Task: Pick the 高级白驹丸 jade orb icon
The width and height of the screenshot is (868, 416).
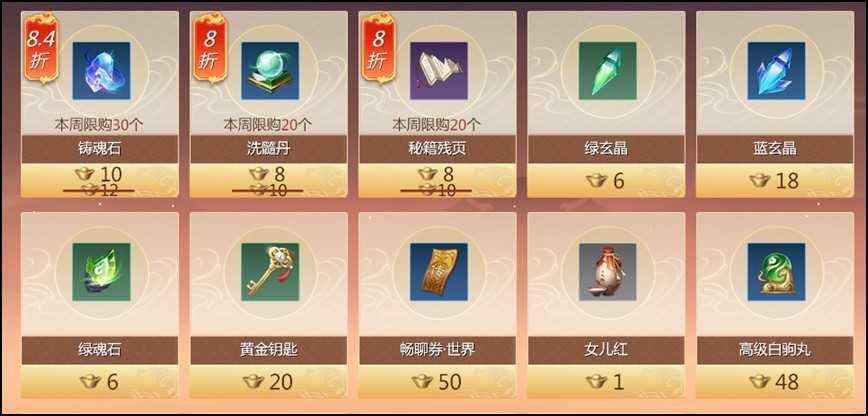Action: click(777, 272)
